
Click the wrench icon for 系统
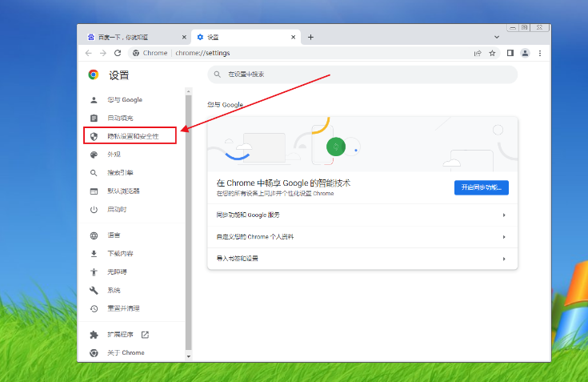[x=94, y=291]
